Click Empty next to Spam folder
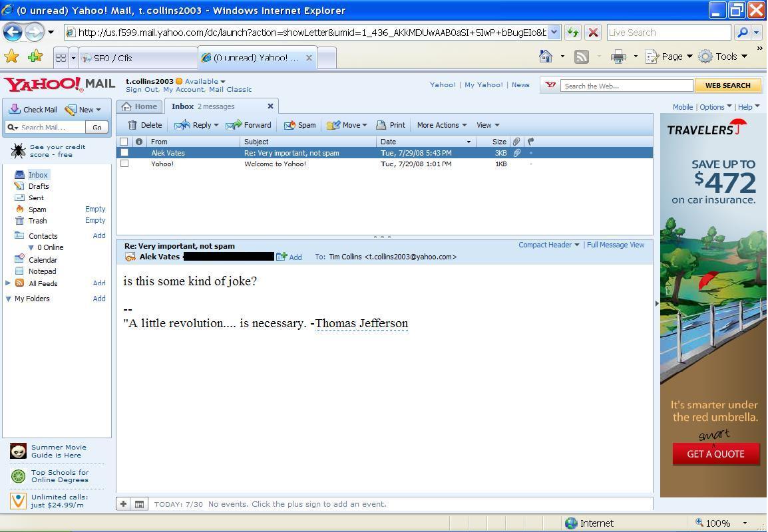Screen dimensions: 768x532 click(x=95, y=209)
